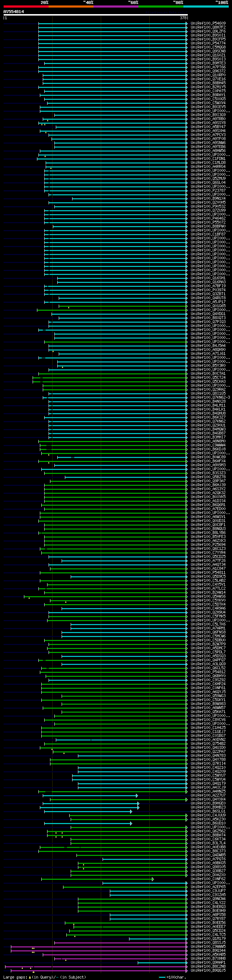Open hit UniRef100_Q96372
This screenshot has width=232, height=980.
(208, 71)
